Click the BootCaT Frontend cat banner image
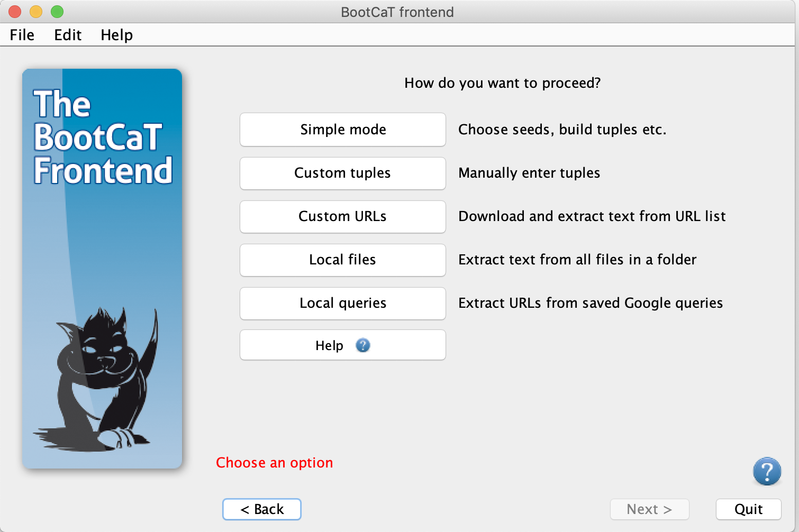 point(102,269)
